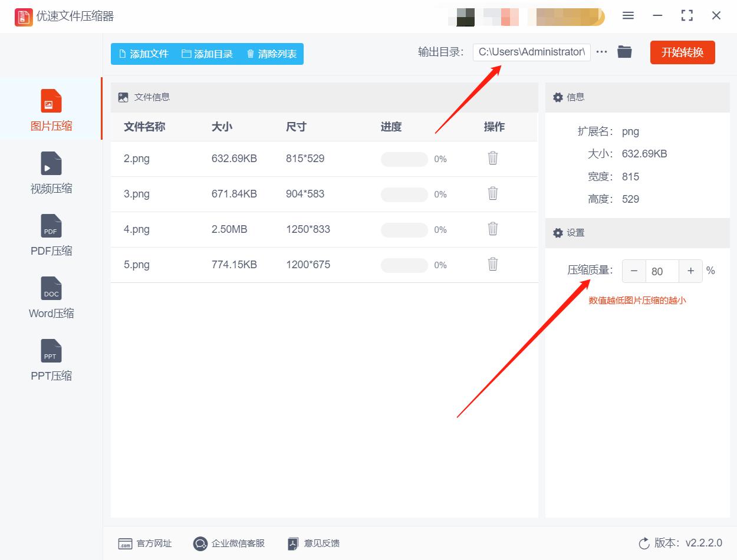Image resolution: width=737 pixels, height=560 pixels.
Task: Click the app logo in the title bar
Action: click(24, 17)
